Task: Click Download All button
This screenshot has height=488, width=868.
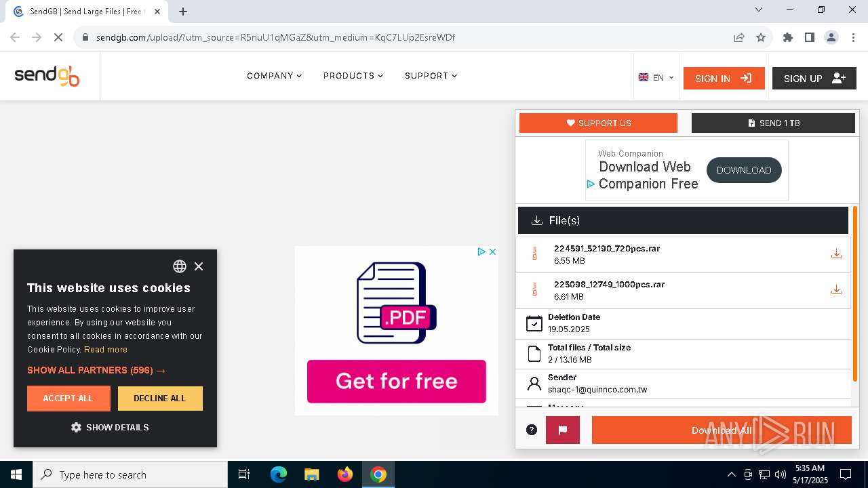Action: point(722,430)
